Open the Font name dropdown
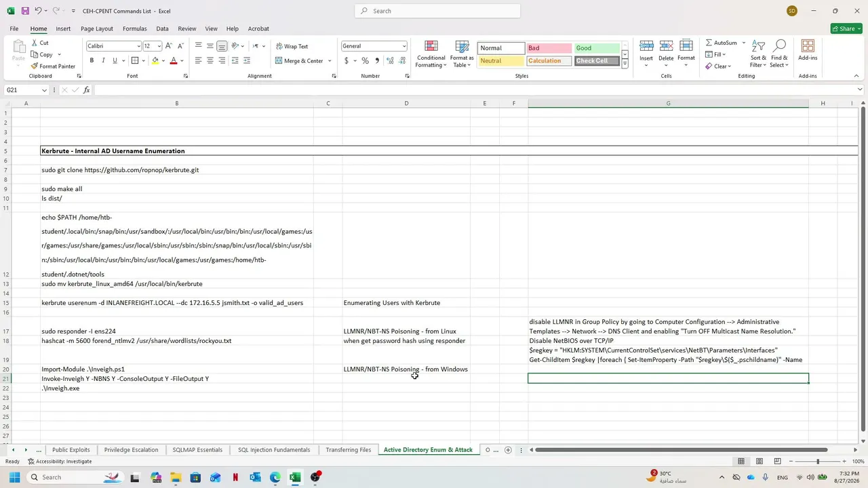Image resolution: width=868 pixels, height=488 pixels. tap(138, 46)
